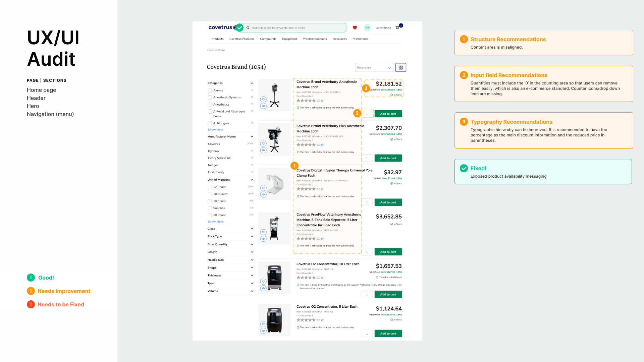The height and width of the screenshot is (362, 644).
Task: Quick view the Infusion Therapy Pole Clamp
Action: [263, 194]
